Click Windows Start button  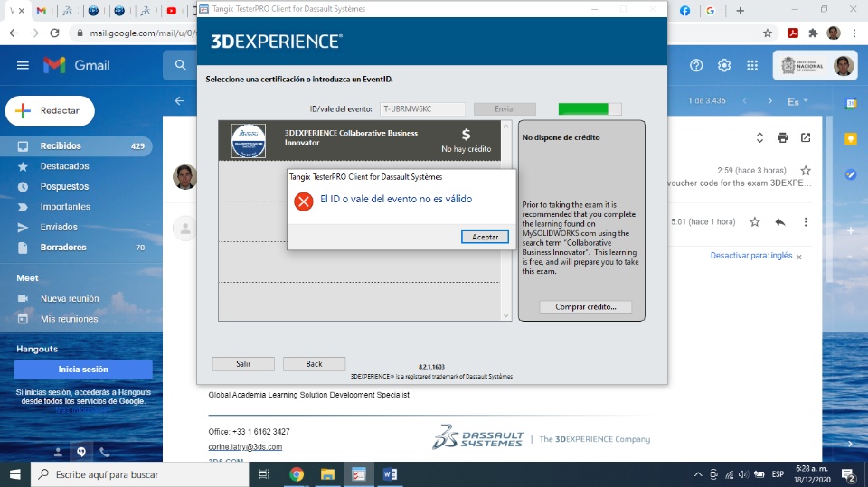click(15, 474)
